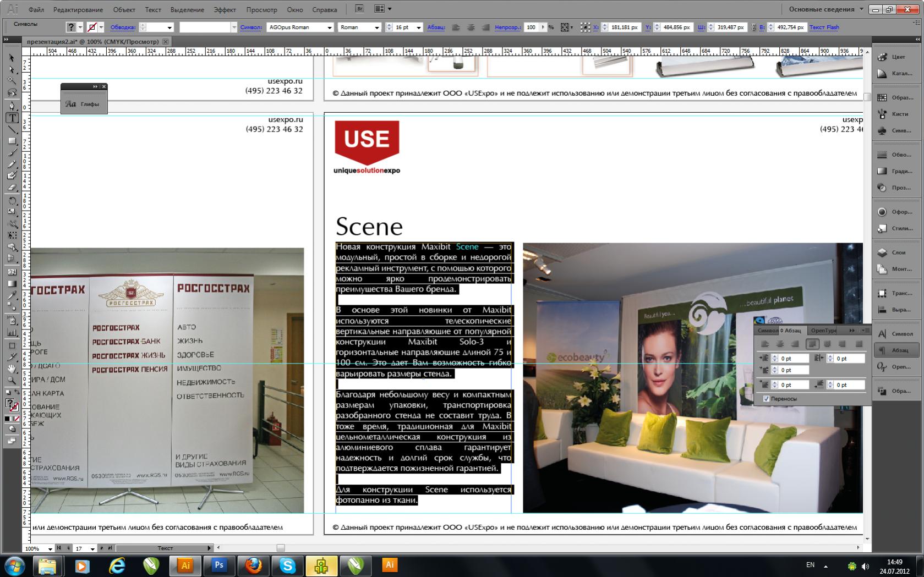Align text center in control bar
The image size is (924, 577).
coord(471,27)
